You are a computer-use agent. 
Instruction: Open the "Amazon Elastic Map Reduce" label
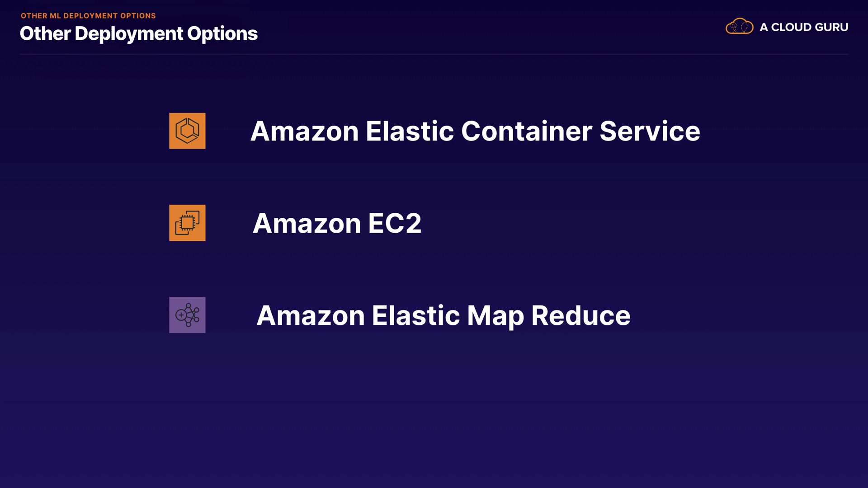click(x=443, y=315)
